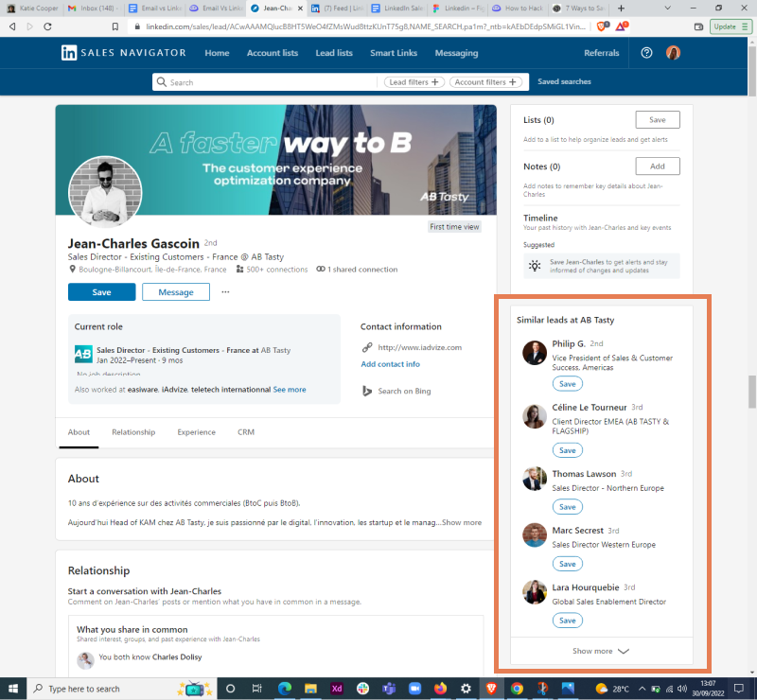
Task: Open Microsoft Teams from taskbar
Action: [x=389, y=689]
